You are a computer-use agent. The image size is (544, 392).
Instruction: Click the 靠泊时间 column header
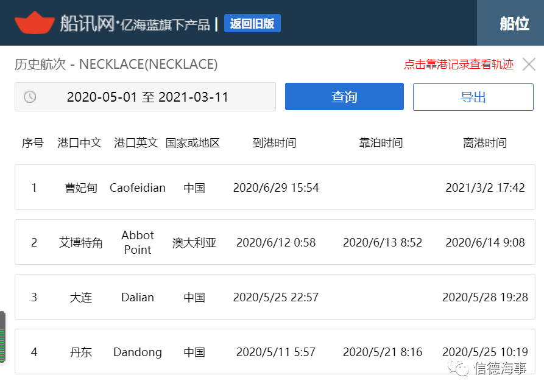[381, 143]
